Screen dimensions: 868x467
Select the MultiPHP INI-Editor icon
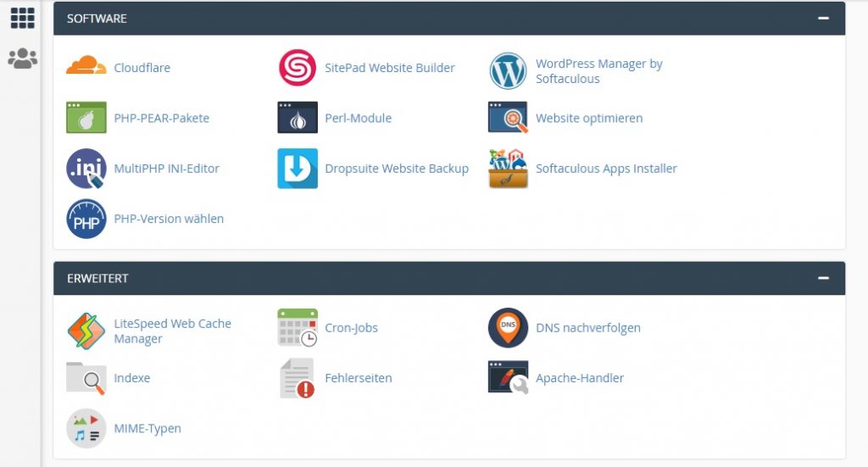pyautogui.click(x=86, y=169)
